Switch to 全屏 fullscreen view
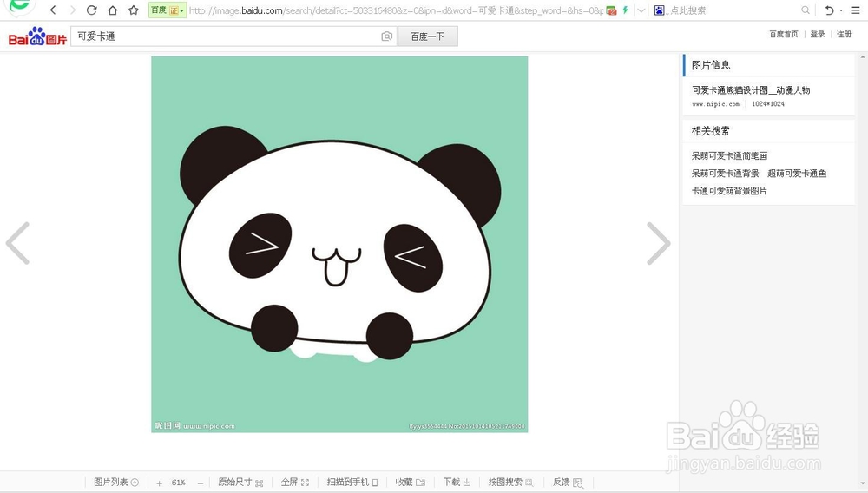 coord(294,483)
